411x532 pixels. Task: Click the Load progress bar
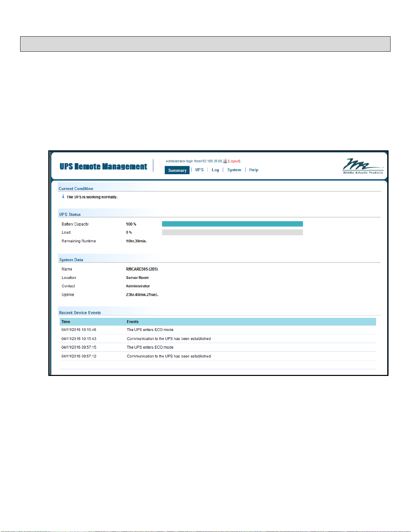(x=233, y=232)
